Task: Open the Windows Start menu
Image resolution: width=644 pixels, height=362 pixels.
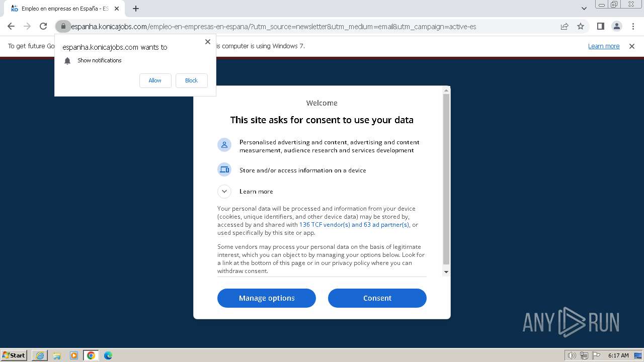Action: coord(14,355)
